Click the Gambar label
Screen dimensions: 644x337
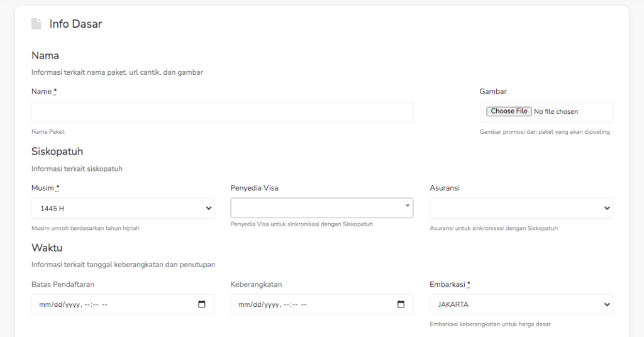pyautogui.click(x=493, y=92)
